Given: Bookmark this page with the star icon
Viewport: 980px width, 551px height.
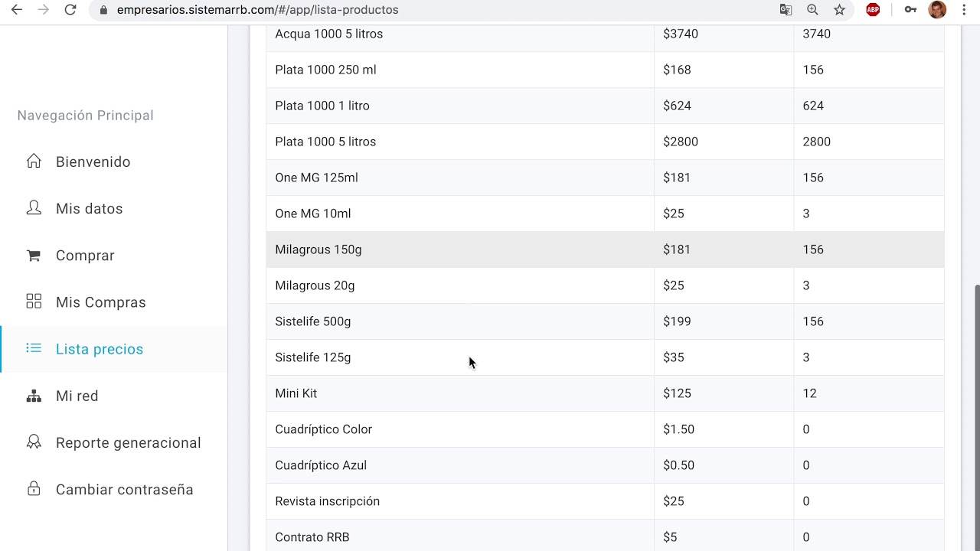Looking at the screenshot, I should click(840, 10).
